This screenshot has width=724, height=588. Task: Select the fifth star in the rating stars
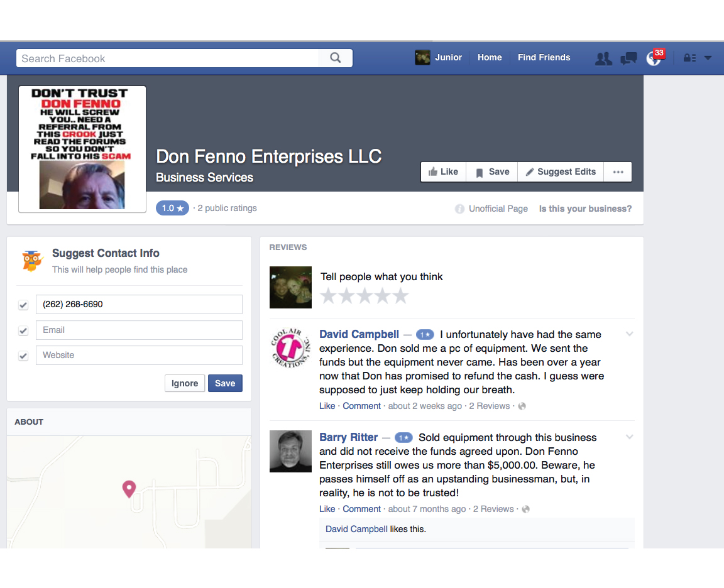pos(400,295)
